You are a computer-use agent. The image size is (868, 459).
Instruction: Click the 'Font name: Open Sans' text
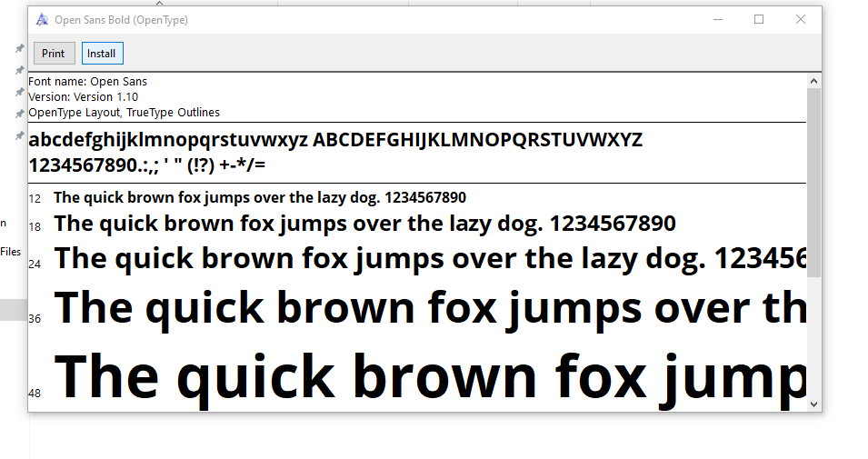(x=87, y=82)
